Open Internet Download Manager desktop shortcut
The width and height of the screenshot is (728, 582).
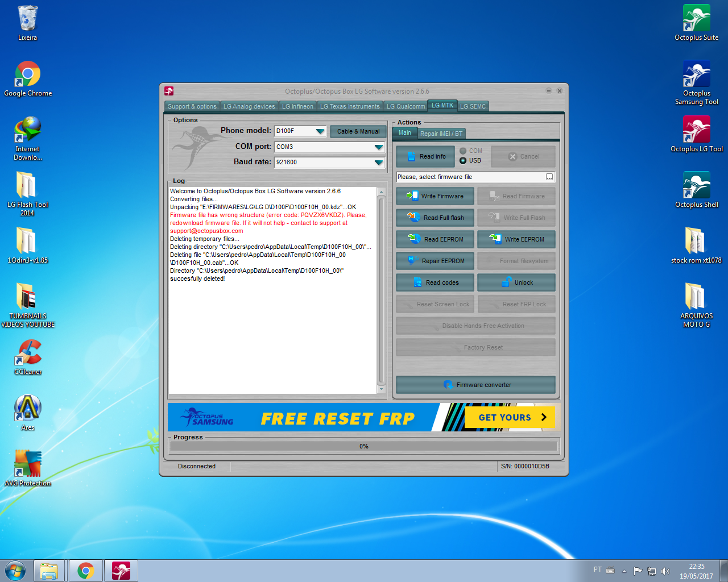tap(28, 139)
